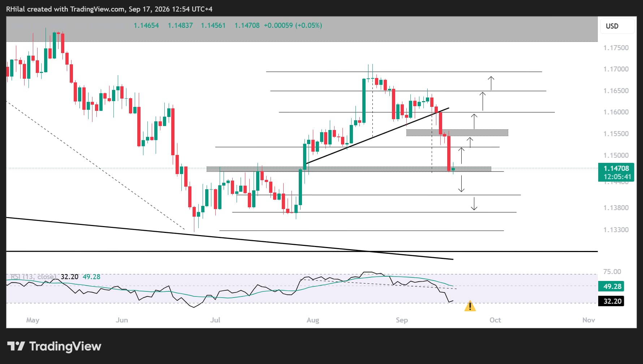Click the current price label 1.14708
The image size is (643, 364).
pyautogui.click(x=616, y=168)
